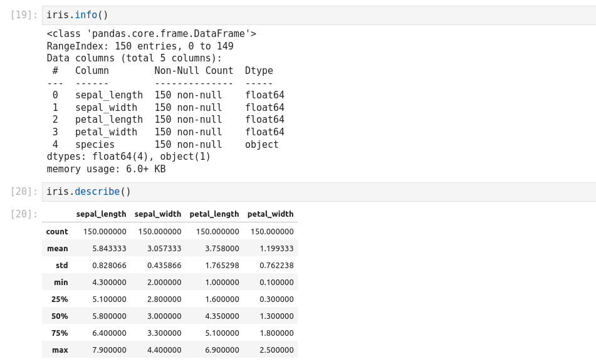Click the max row label

point(60,350)
